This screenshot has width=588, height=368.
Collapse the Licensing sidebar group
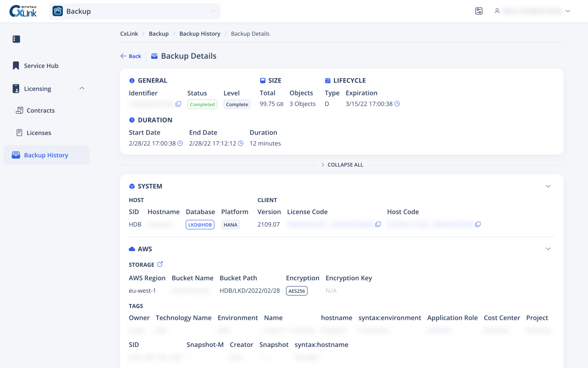pyautogui.click(x=82, y=89)
